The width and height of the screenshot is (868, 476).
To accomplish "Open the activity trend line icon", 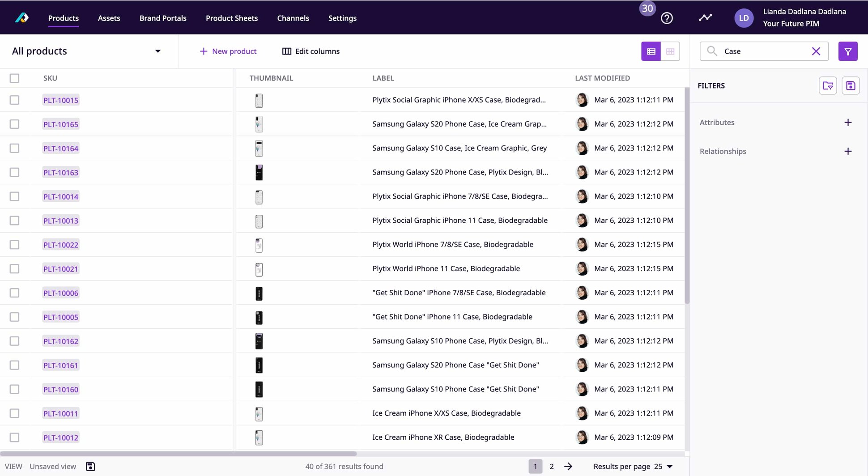I will (705, 18).
